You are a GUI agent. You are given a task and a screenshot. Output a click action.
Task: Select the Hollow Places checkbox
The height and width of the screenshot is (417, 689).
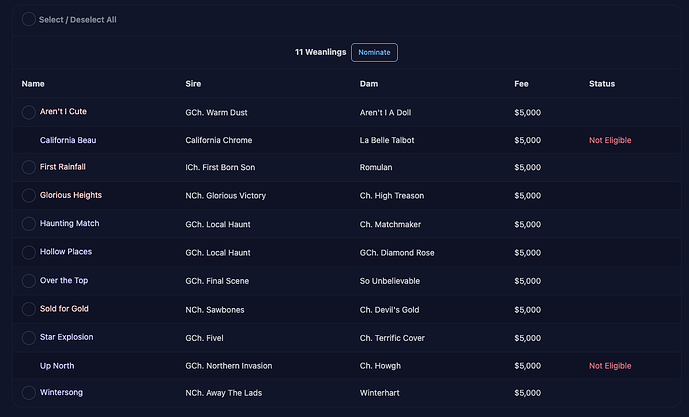[x=29, y=252]
